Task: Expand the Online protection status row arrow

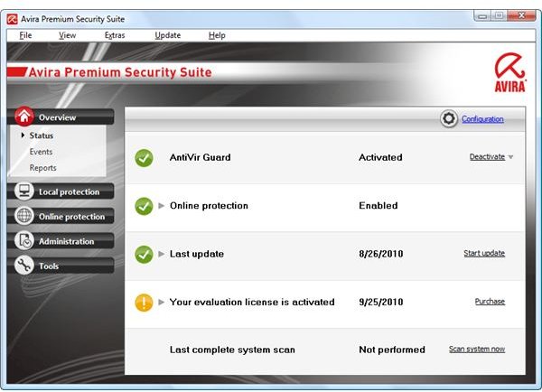Action: click(161, 206)
